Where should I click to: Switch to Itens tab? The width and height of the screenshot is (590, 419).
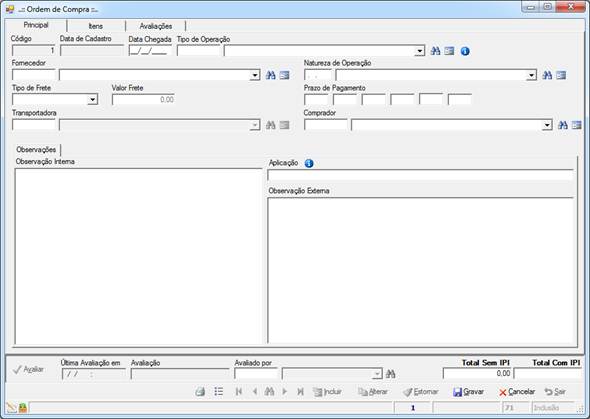[96, 26]
